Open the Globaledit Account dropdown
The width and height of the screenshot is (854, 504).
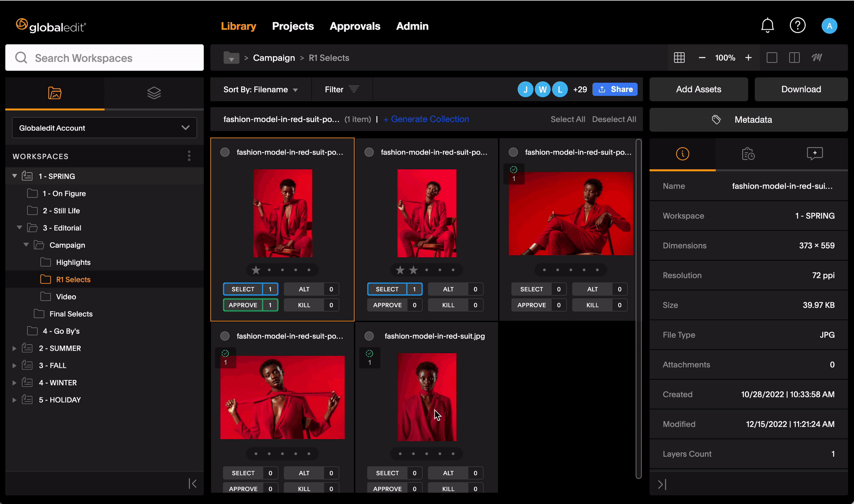click(x=104, y=128)
